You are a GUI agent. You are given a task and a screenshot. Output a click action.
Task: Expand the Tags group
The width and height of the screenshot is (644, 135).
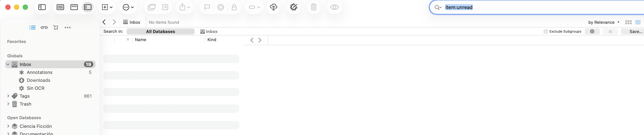[8, 96]
